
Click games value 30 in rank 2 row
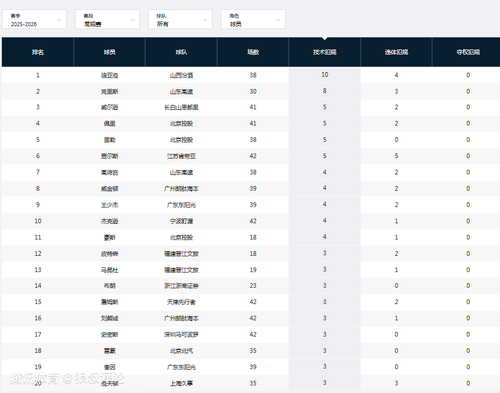tap(253, 91)
